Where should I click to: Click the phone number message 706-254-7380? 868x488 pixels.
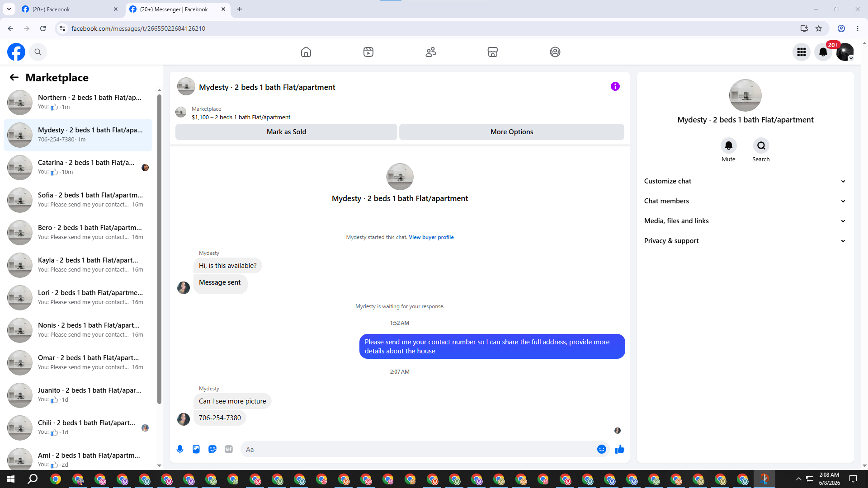(220, 418)
